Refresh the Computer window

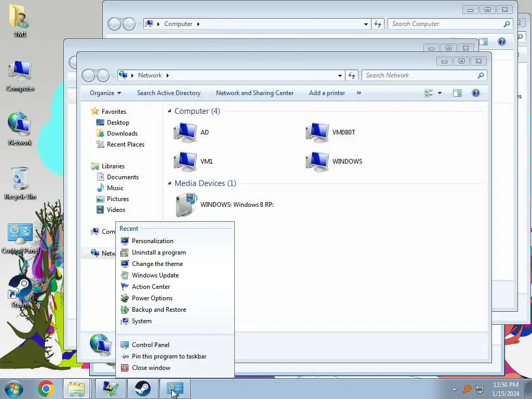[378, 24]
